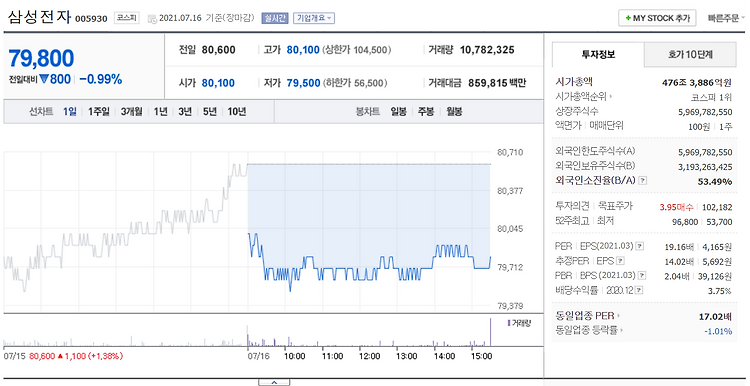Click the 3.95매수 investment opinion
750x386 pixels.
click(676, 207)
